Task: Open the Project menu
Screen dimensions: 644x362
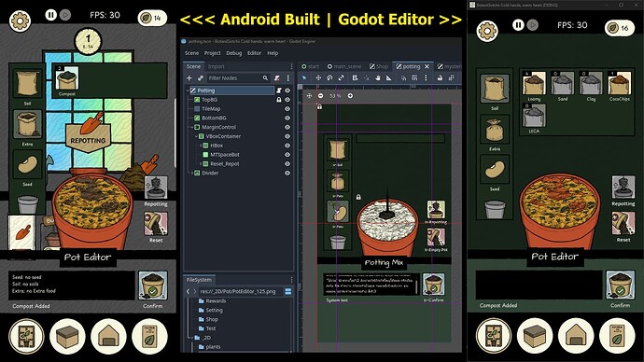Action: (213, 53)
